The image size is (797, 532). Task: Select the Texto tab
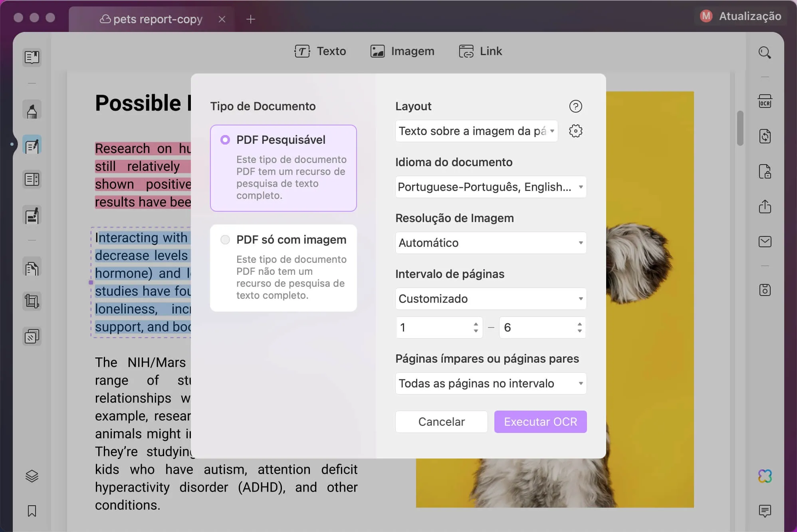320,51
